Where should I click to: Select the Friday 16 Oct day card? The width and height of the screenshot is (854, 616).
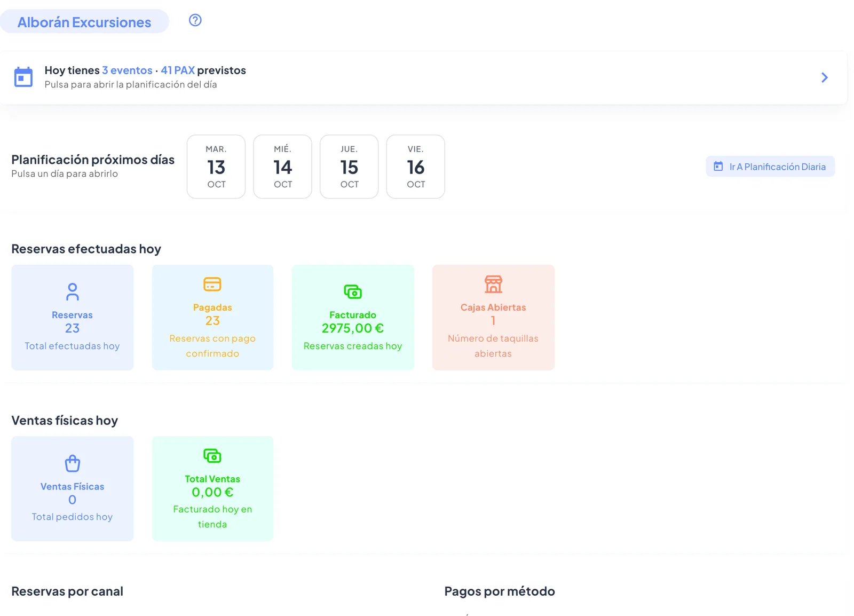(416, 167)
